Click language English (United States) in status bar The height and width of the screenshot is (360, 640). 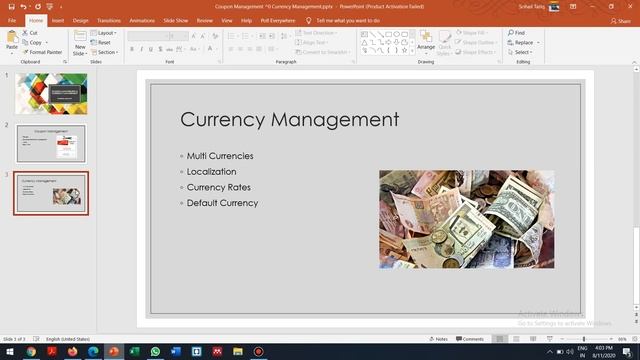click(x=68, y=339)
